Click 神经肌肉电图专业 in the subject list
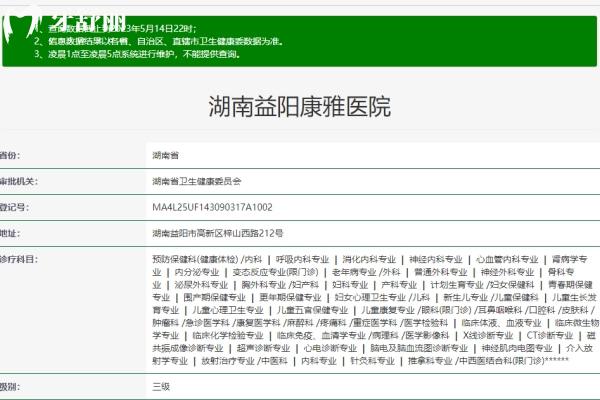This screenshot has height=400, width=600. 517,348
